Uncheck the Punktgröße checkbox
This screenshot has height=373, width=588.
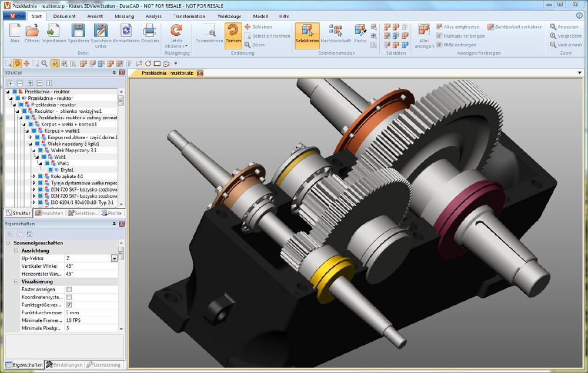pos(69,305)
